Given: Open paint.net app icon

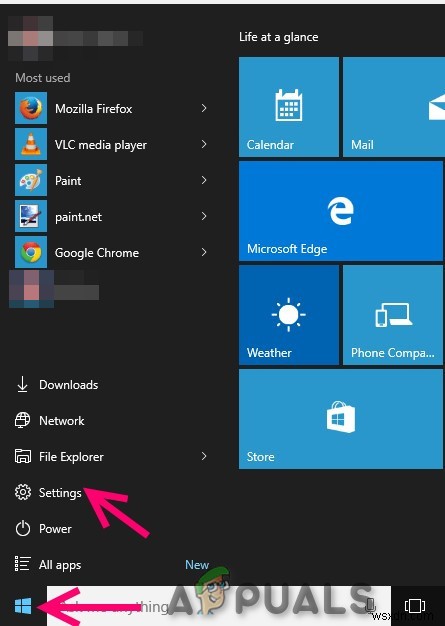Looking at the screenshot, I should 31,216.
